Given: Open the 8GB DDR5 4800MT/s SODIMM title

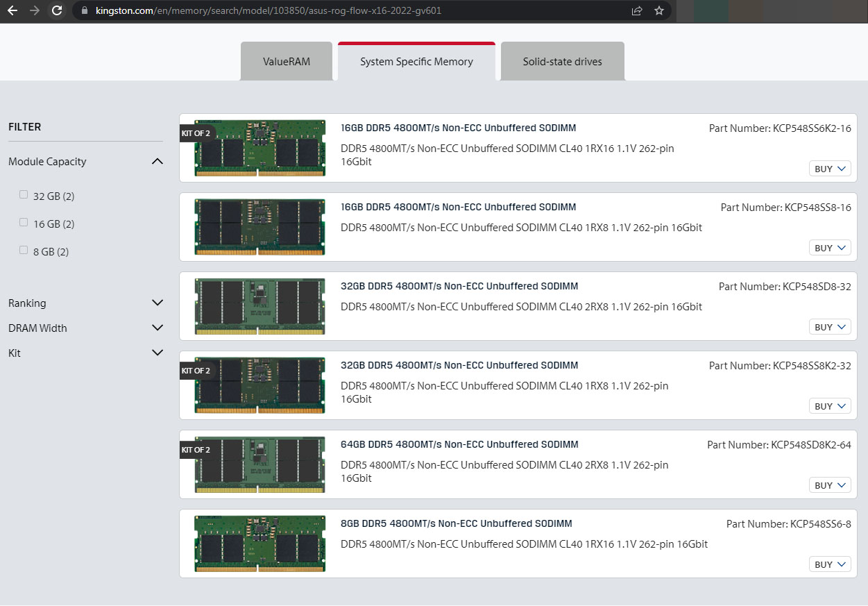Looking at the screenshot, I should 457,524.
